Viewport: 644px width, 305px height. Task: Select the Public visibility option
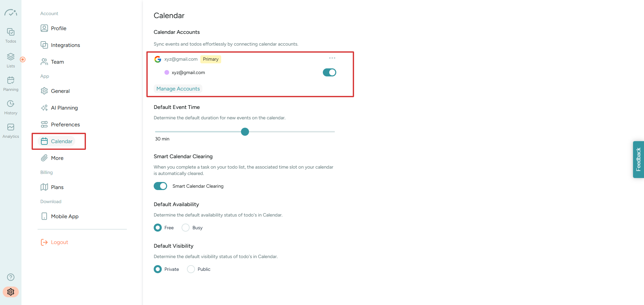[x=191, y=269]
